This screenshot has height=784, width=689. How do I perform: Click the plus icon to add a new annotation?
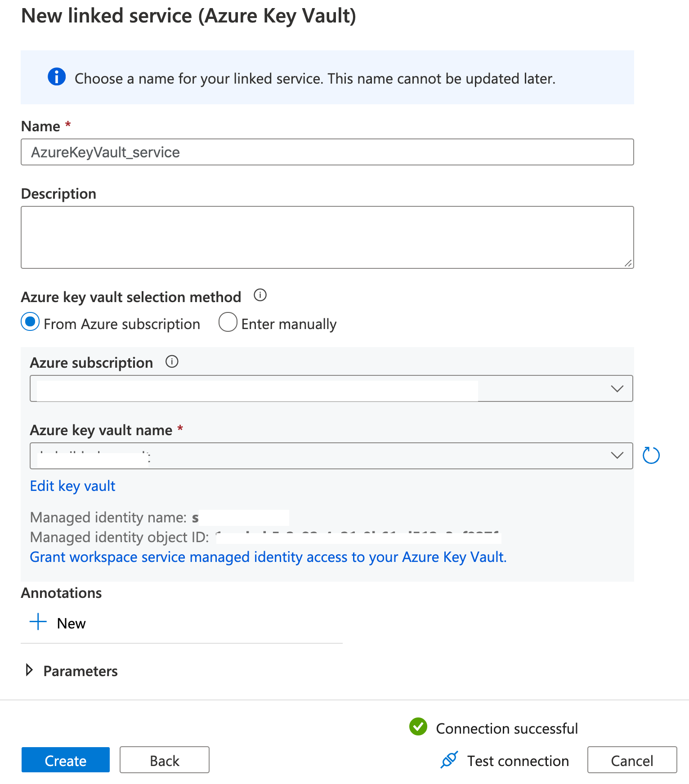[x=38, y=622]
